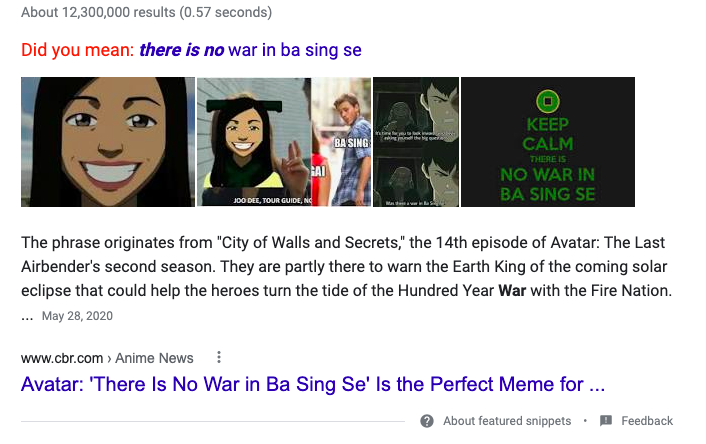Screen dimensions: 706x444
Task: Open the Avatar 'There Is No War' headline
Action: tap(314, 384)
